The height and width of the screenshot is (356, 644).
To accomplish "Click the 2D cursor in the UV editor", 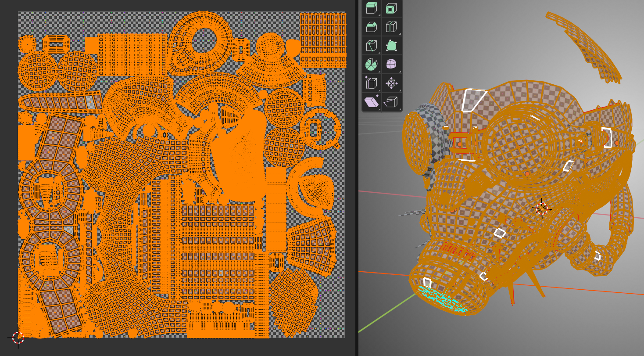I will pyautogui.click(x=18, y=338).
